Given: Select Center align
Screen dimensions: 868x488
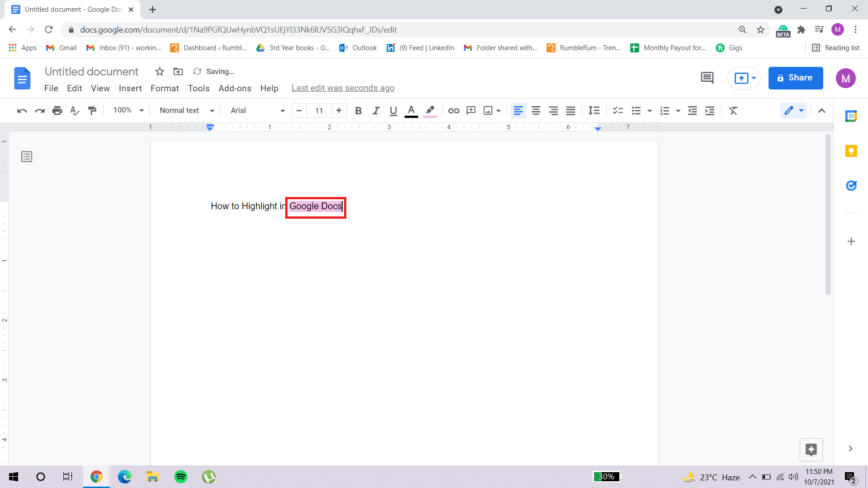Looking at the screenshot, I should [536, 111].
